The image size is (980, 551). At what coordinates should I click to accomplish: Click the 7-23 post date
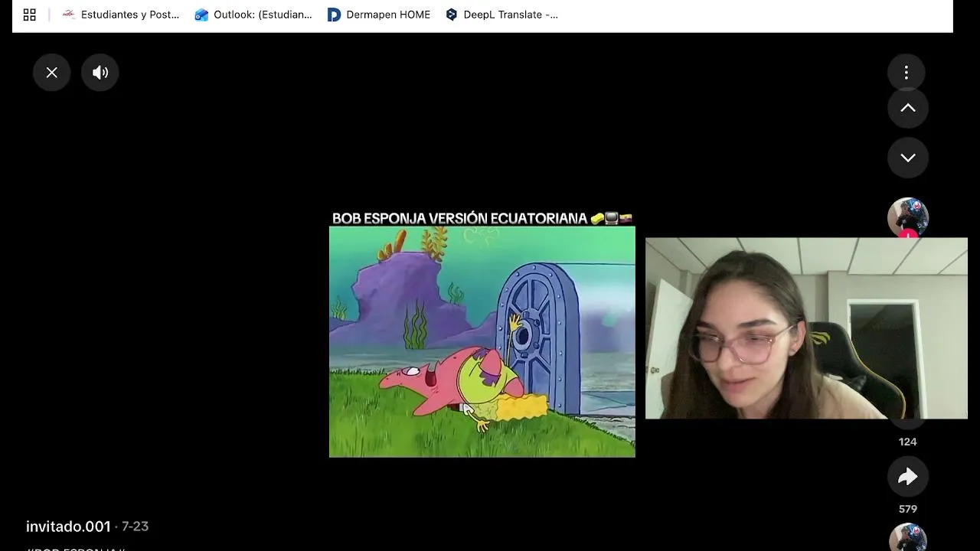coord(135,527)
